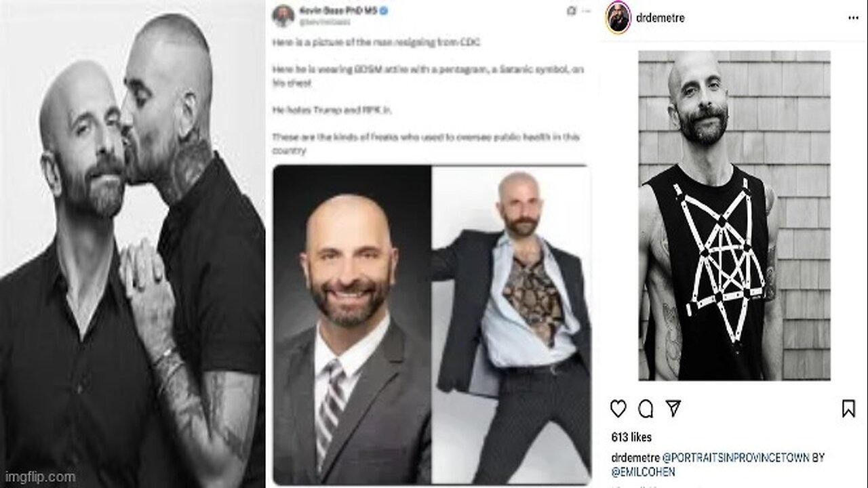Click the icon left of tweet's more button

(571, 12)
